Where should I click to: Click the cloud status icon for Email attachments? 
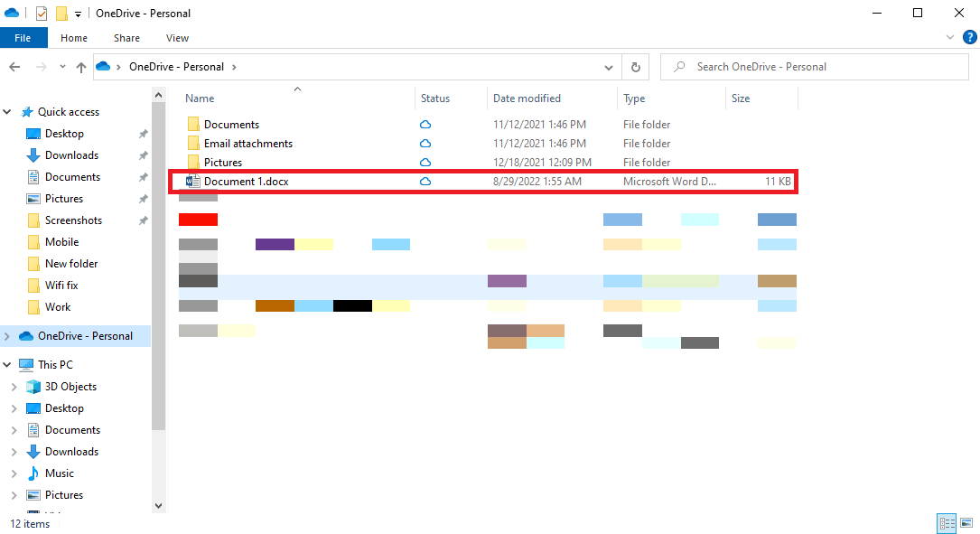tap(425, 143)
